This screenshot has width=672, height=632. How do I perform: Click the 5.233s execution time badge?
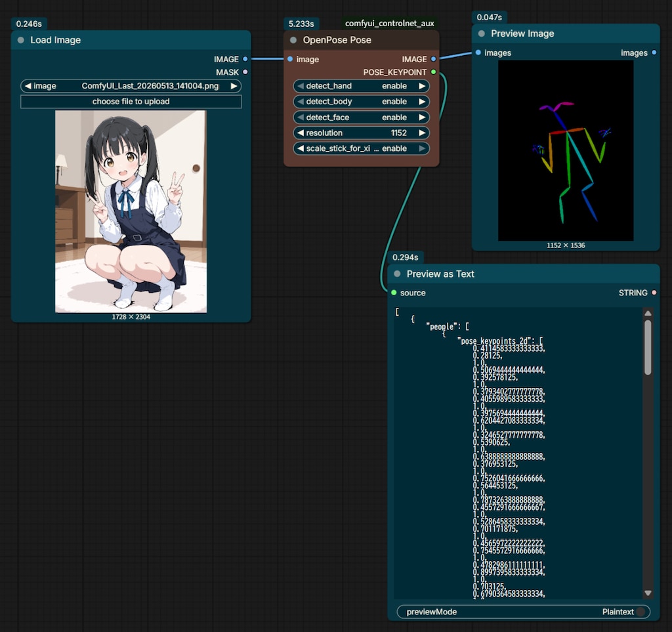(301, 24)
